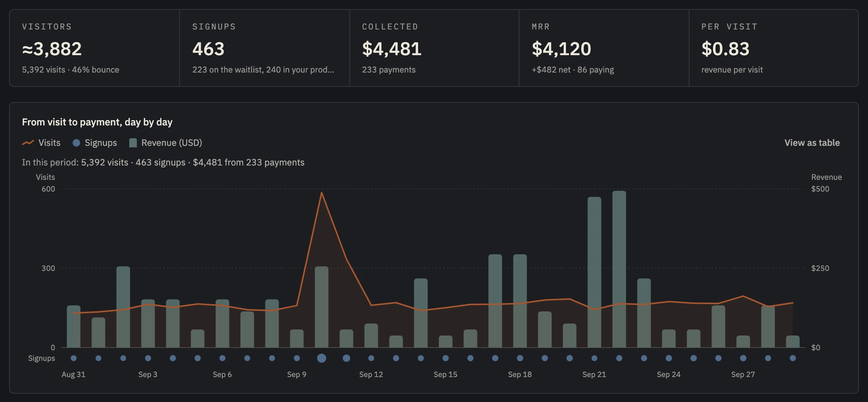Click the "Sep 6" date axis label

[x=222, y=374]
